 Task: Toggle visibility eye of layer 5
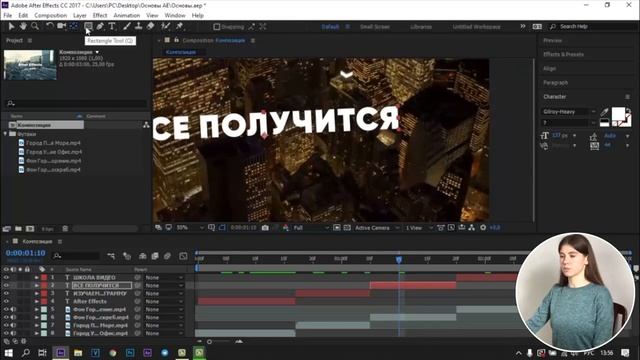[6, 309]
